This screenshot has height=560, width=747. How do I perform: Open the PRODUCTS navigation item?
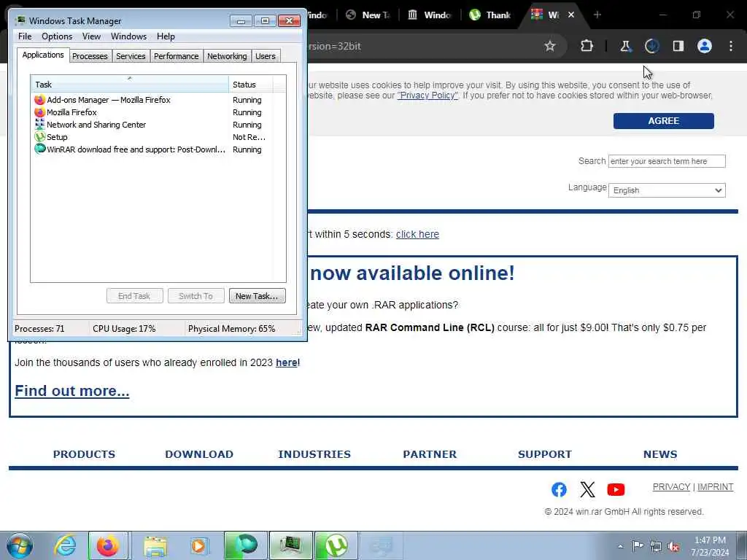click(x=84, y=454)
